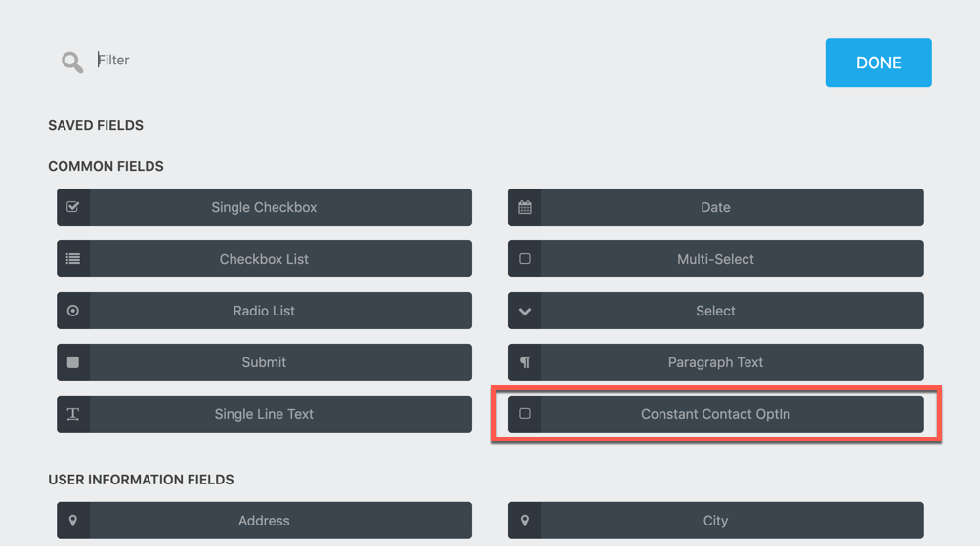980x546 pixels.
Task: Add a Single Checkbox field
Action: coord(264,207)
